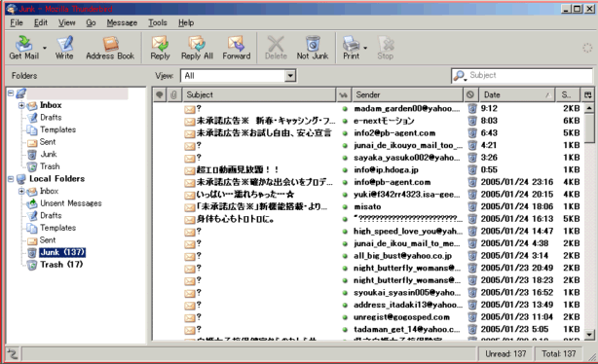The width and height of the screenshot is (598, 364).
Task: Toggle junk status for info@ip.hdoga.jp message
Action: (472, 170)
